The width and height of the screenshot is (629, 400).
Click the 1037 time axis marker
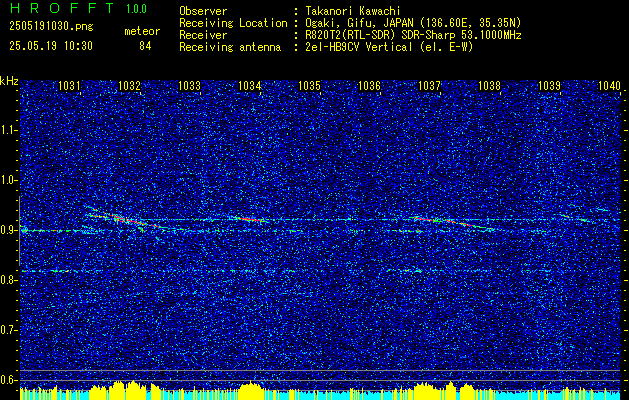tap(429, 85)
